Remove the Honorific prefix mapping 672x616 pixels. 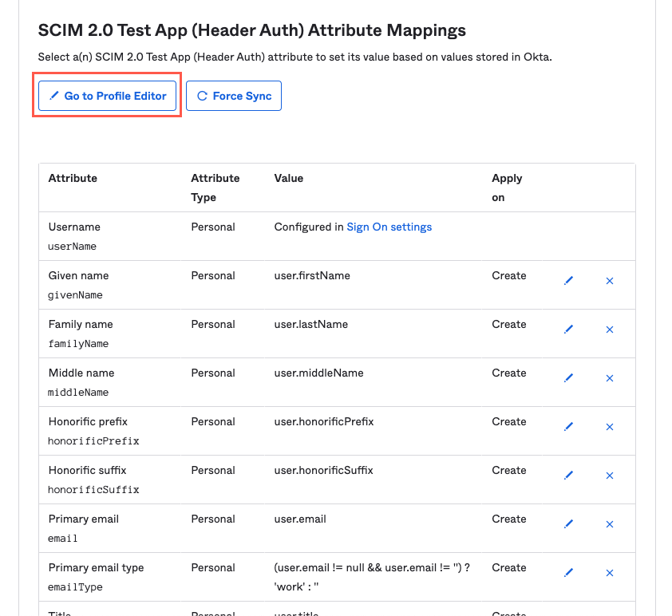610,427
